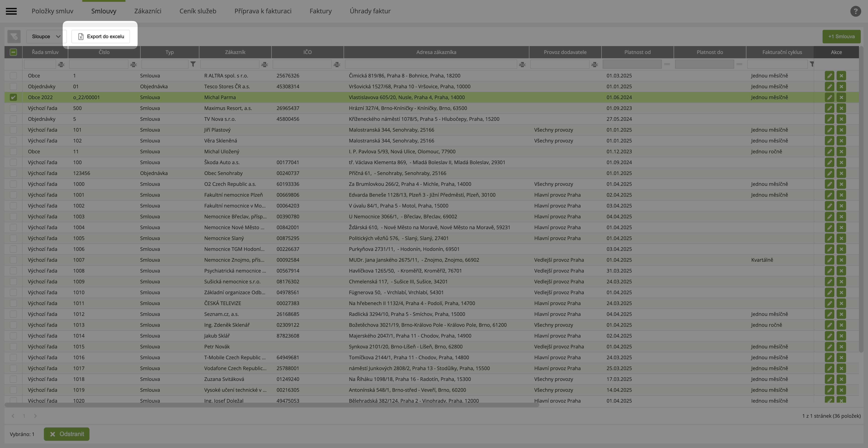
Task: Open the Ceník služeb tab
Action: [x=198, y=11]
